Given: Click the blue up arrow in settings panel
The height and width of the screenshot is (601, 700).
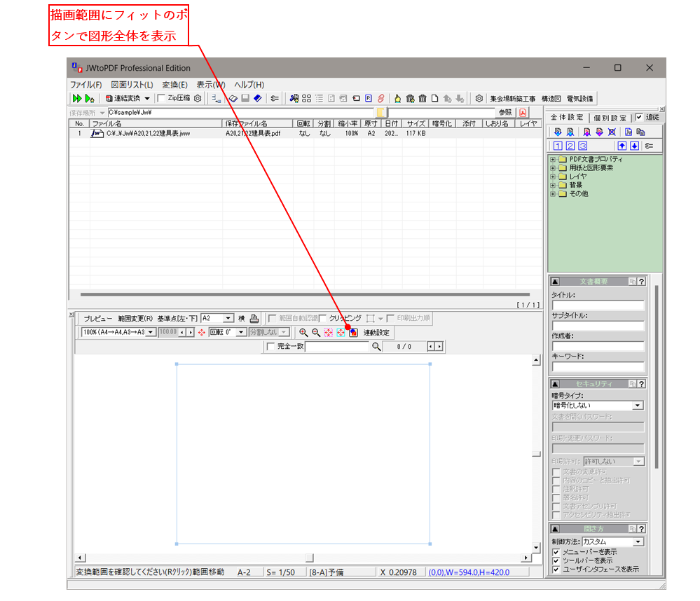Looking at the screenshot, I should click(622, 146).
